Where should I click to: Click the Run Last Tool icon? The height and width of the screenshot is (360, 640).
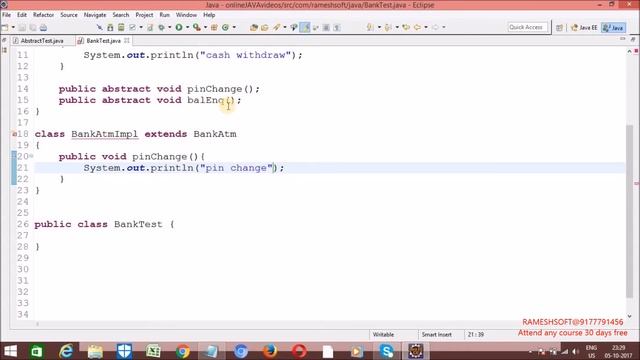tap(197, 27)
